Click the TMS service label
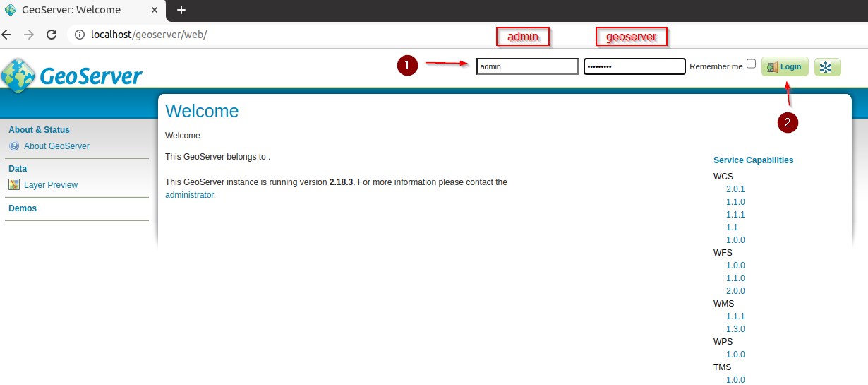The height and width of the screenshot is (385, 868). tap(723, 367)
